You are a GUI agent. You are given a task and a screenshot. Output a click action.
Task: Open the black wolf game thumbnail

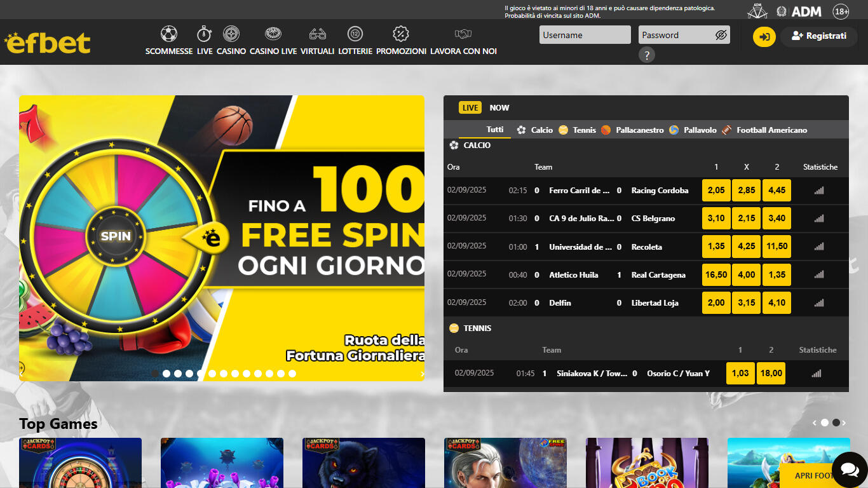click(363, 463)
